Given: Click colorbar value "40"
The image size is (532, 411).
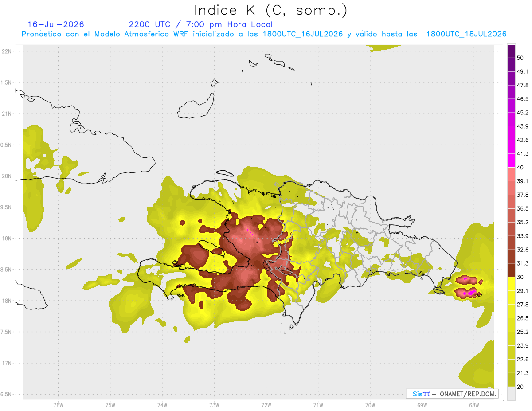Looking at the screenshot, I should point(521,168).
